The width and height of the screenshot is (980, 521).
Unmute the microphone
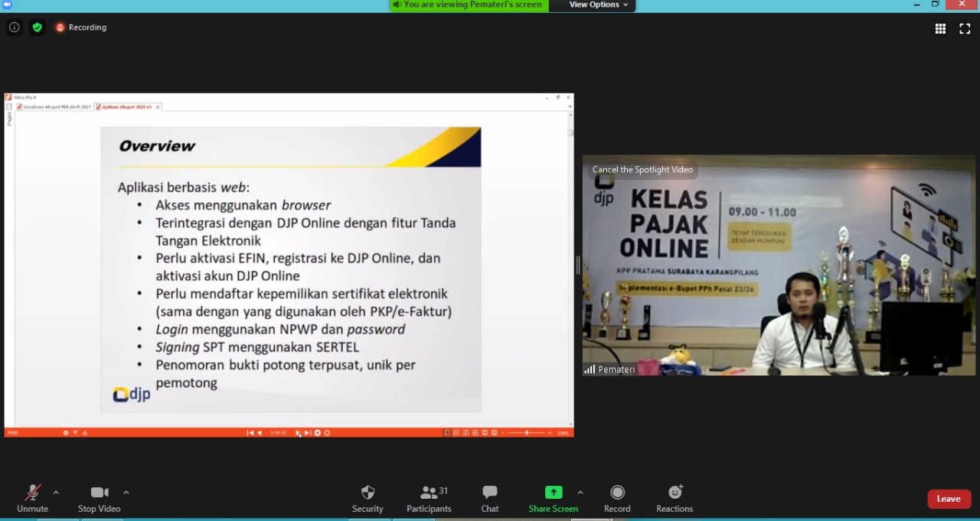coord(32,499)
